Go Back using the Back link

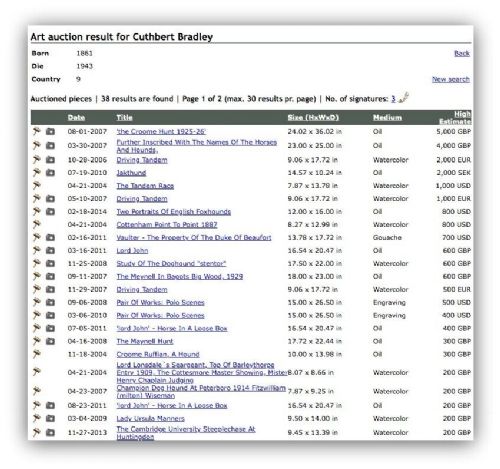click(x=462, y=53)
